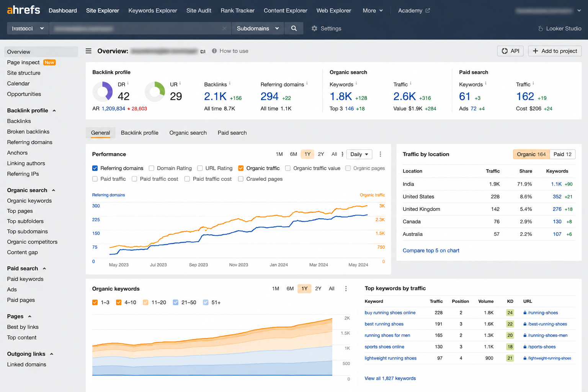588x392 pixels.
Task: Switch to the Paid search tab
Action: [x=232, y=133]
